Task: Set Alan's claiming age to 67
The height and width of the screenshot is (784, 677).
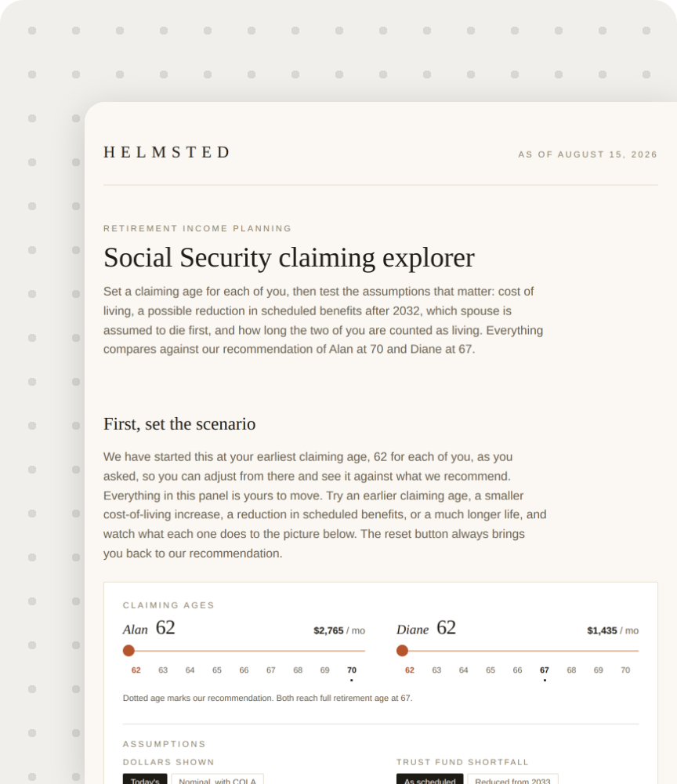Action: (271, 670)
